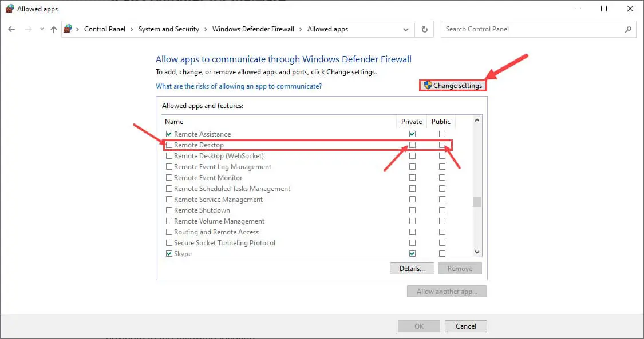The height and width of the screenshot is (339, 644).
Task: Toggle the Skype app checkbox
Action: point(169,254)
